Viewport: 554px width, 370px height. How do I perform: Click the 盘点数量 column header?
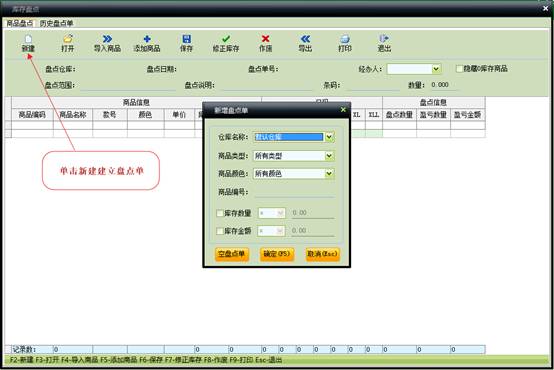(x=399, y=114)
